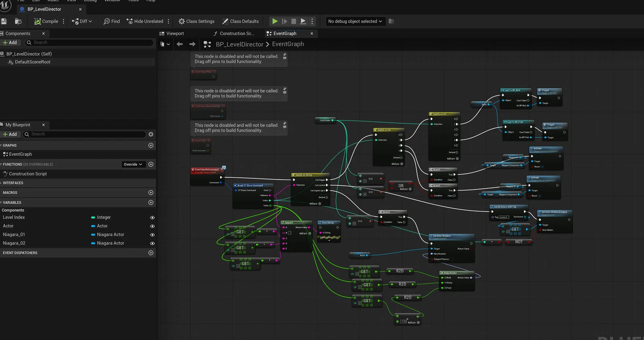Add pin on the OR node
Image resolution: width=644 pixels, height=340 pixels.
click(x=405, y=189)
